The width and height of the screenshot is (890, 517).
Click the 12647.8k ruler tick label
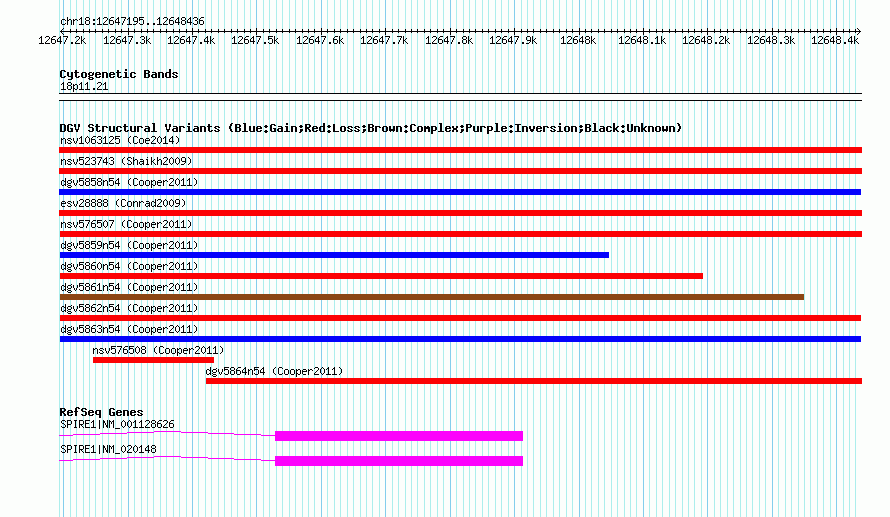(449, 40)
